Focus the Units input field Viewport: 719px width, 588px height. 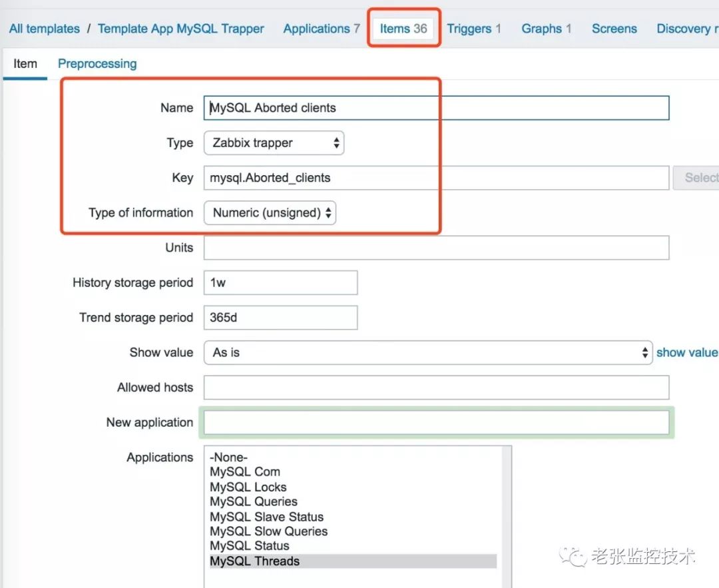[x=436, y=248]
